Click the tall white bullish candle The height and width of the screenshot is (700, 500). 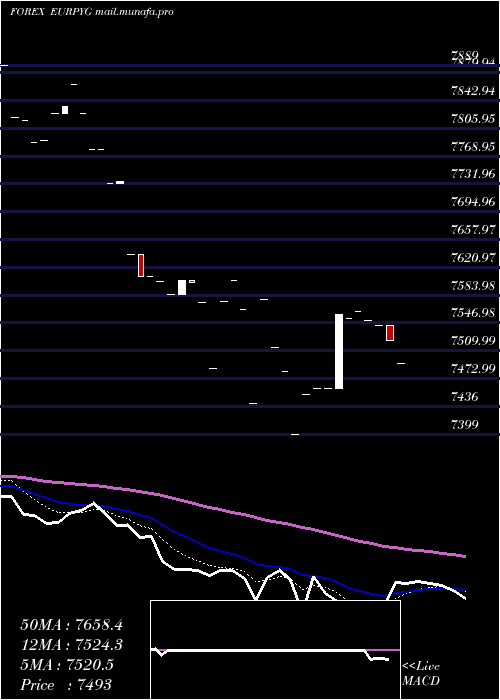(339, 352)
